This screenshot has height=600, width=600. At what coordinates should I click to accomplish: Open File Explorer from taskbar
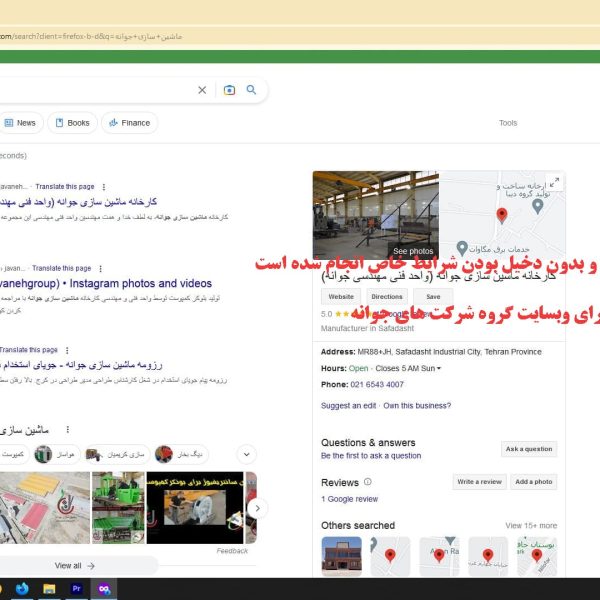coord(49,589)
